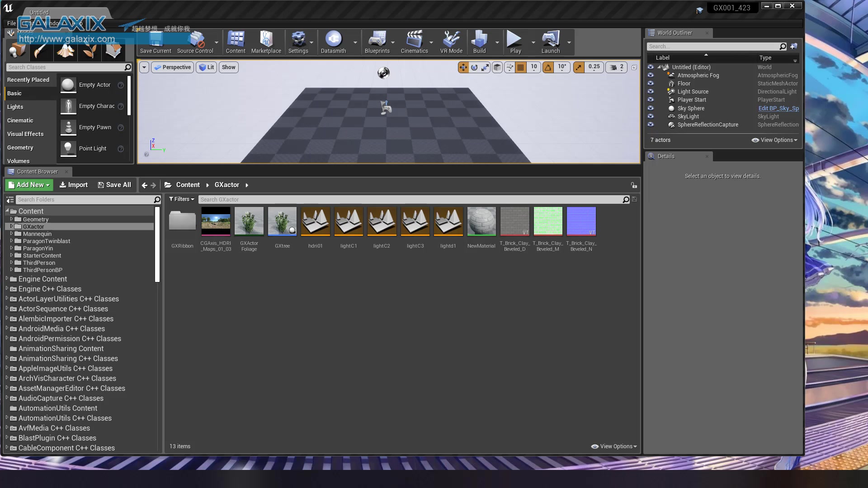This screenshot has width=868, height=488.
Task: Open the Add New dropdown
Action: pyautogui.click(x=29, y=185)
